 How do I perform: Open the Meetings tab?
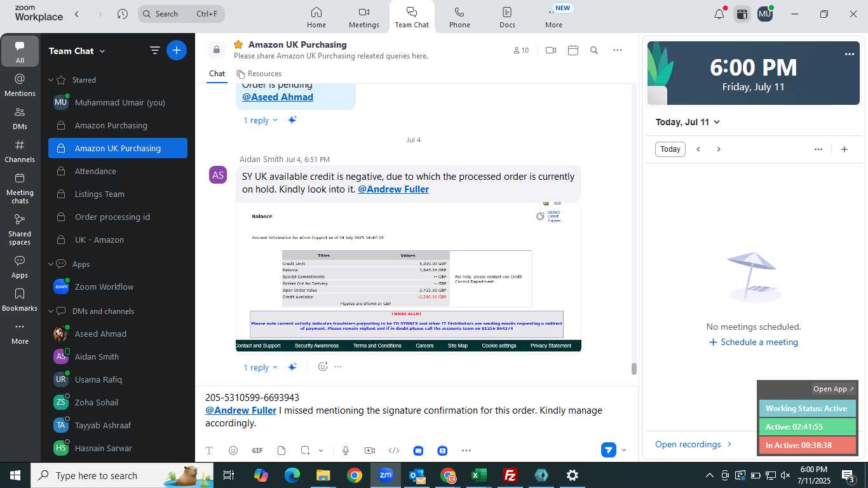(x=364, y=17)
